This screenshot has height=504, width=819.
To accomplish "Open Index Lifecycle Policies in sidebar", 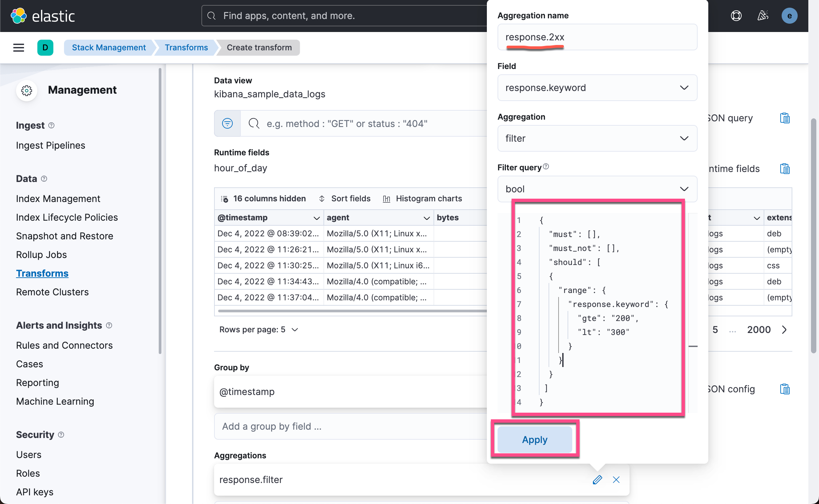I will tap(67, 217).
